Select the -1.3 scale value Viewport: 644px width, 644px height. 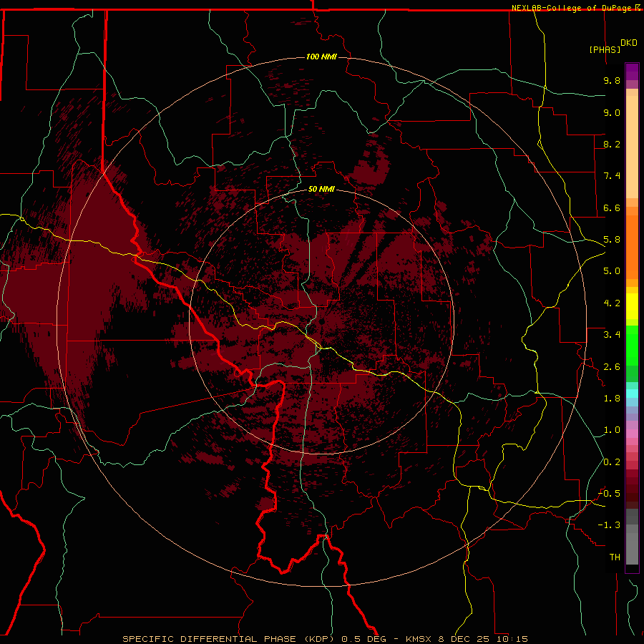click(x=609, y=525)
